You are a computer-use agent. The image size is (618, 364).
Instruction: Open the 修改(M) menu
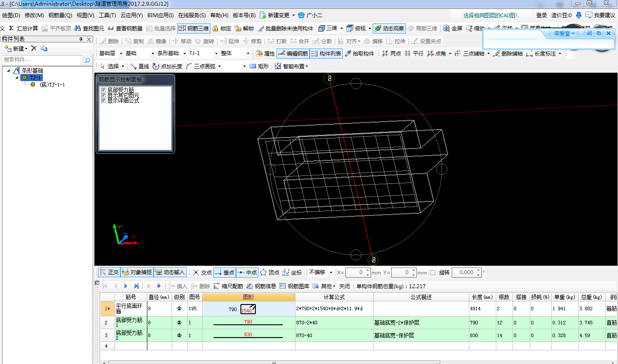click(34, 15)
